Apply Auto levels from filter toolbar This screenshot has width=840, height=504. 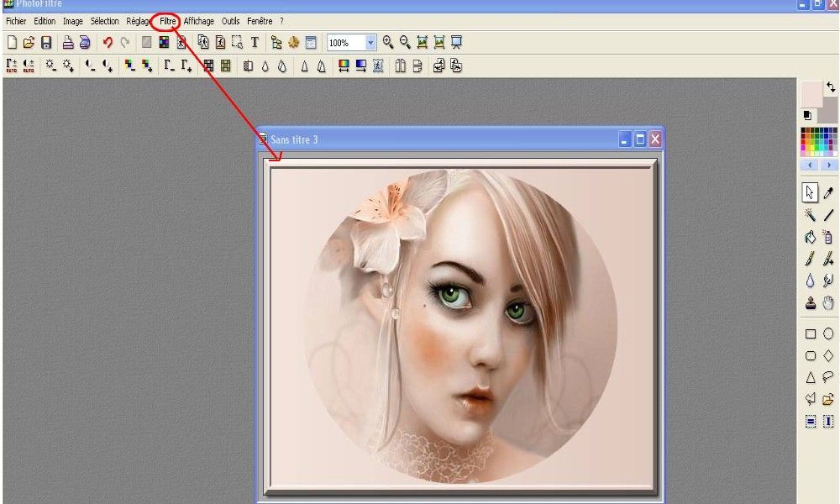point(12,66)
